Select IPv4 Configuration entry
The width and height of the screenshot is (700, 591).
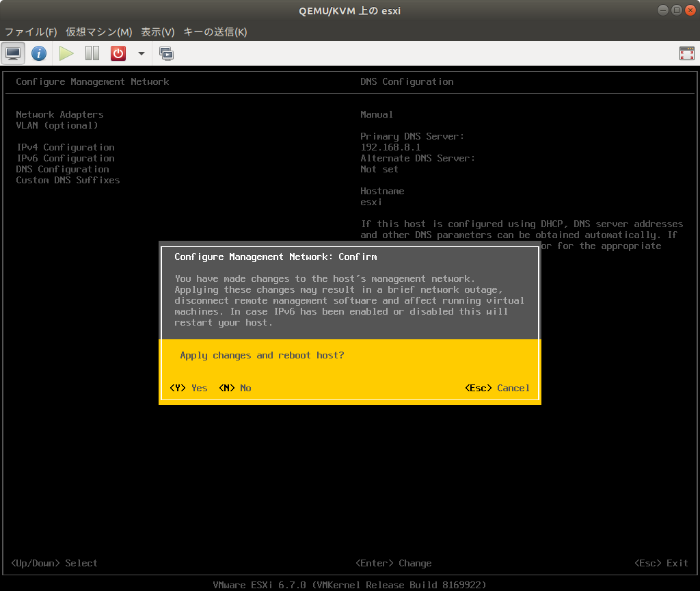coord(65,148)
